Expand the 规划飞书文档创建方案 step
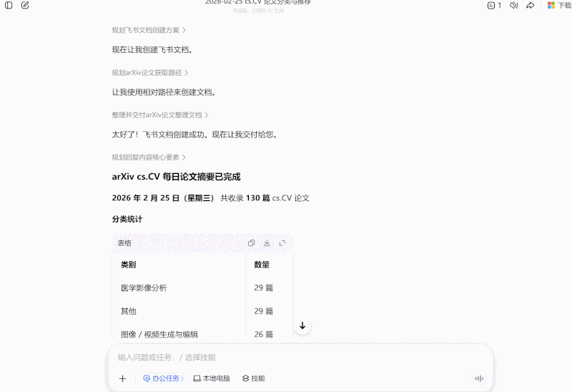 pos(149,30)
